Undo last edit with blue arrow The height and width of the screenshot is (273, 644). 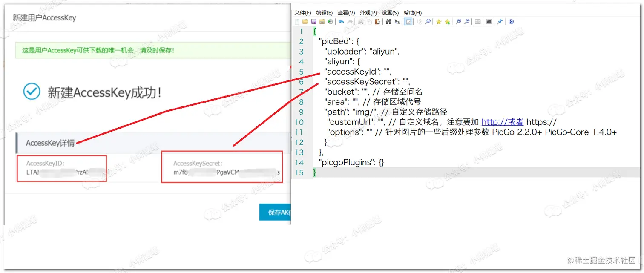click(341, 21)
